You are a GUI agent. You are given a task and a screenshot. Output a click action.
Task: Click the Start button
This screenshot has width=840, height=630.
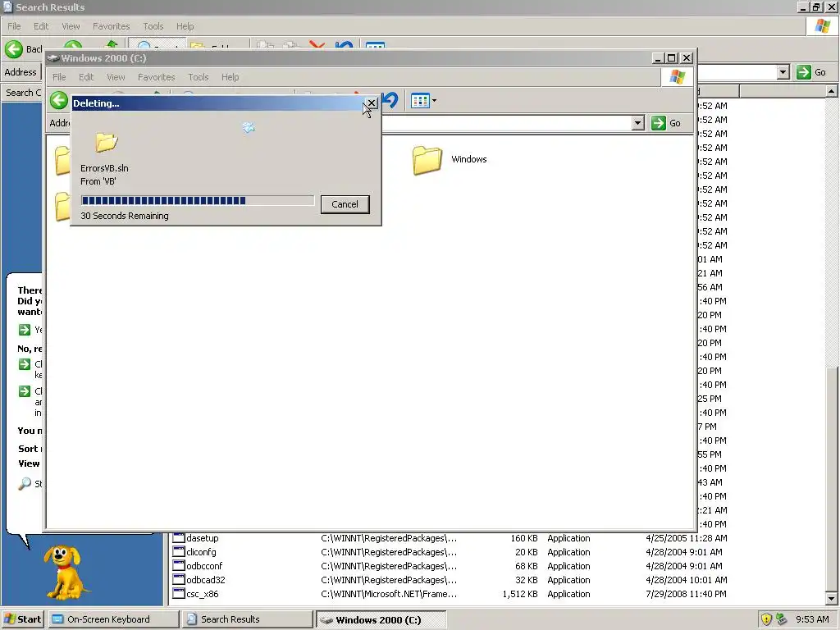[22, 619]
